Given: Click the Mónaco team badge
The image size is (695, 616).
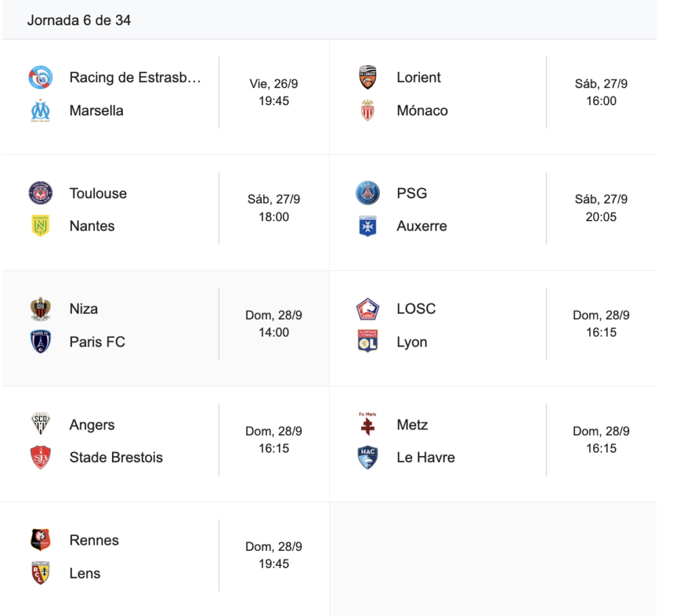Looking at the screenshot, I should click(x=368, y=111).
